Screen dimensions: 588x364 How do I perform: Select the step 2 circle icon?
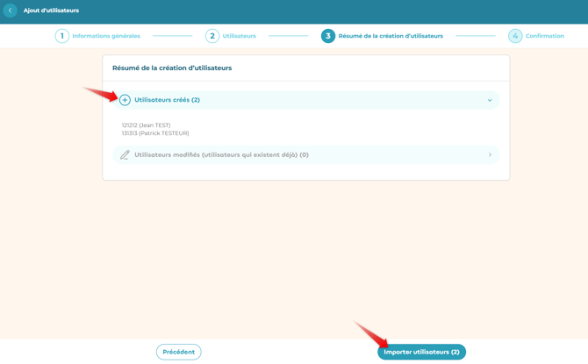(212, 36)
